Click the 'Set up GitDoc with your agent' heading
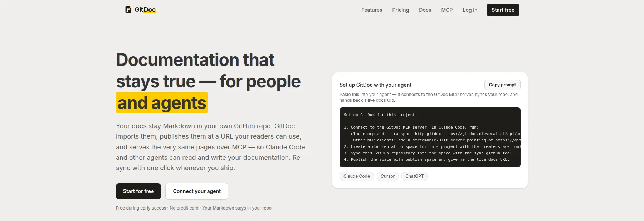 click(x=375, y=85)
